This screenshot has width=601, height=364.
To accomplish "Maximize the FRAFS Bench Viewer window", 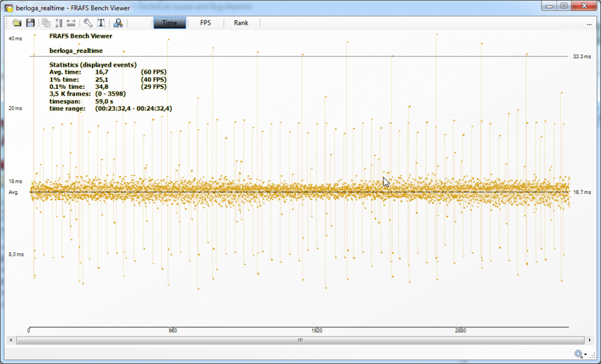I will [564, 5].
